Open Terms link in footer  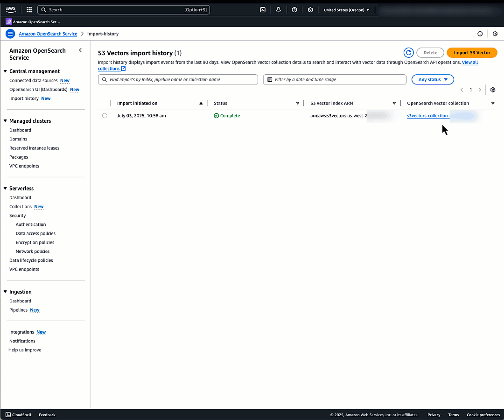[x=453, y=415]
